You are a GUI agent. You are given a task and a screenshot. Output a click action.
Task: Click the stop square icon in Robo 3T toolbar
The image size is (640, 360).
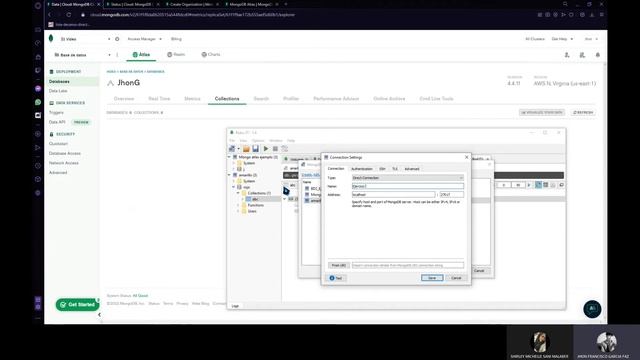click(x=275, y=149)
